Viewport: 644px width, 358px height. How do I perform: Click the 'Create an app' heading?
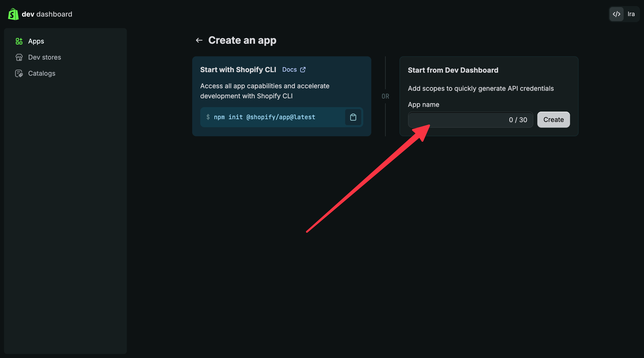[x=242, y=40]
